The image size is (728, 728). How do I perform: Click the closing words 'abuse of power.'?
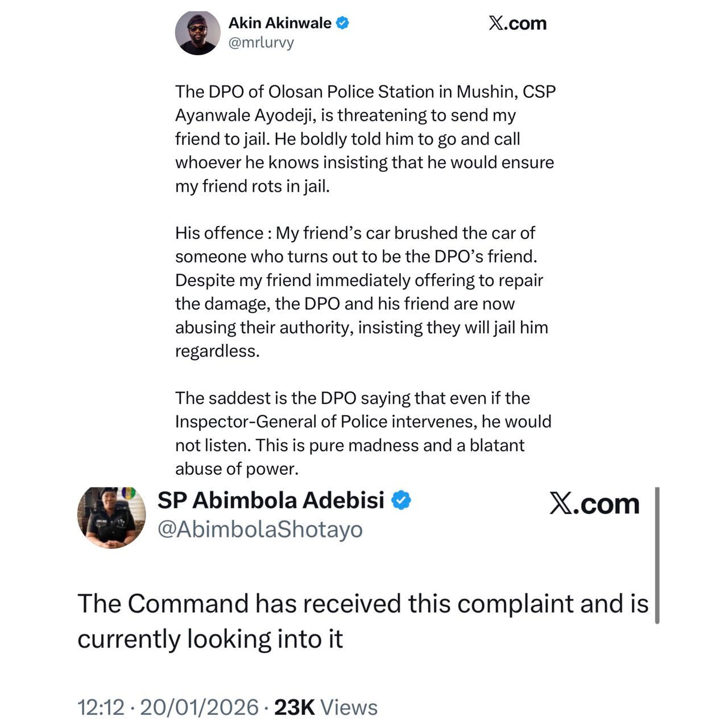pyautogui.click(x=237, y=469)
